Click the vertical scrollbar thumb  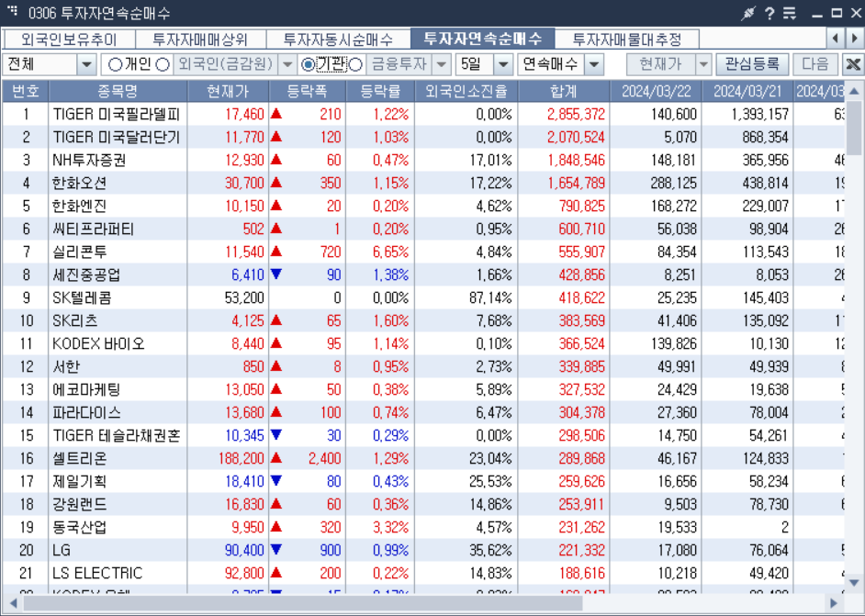(855, 128)
